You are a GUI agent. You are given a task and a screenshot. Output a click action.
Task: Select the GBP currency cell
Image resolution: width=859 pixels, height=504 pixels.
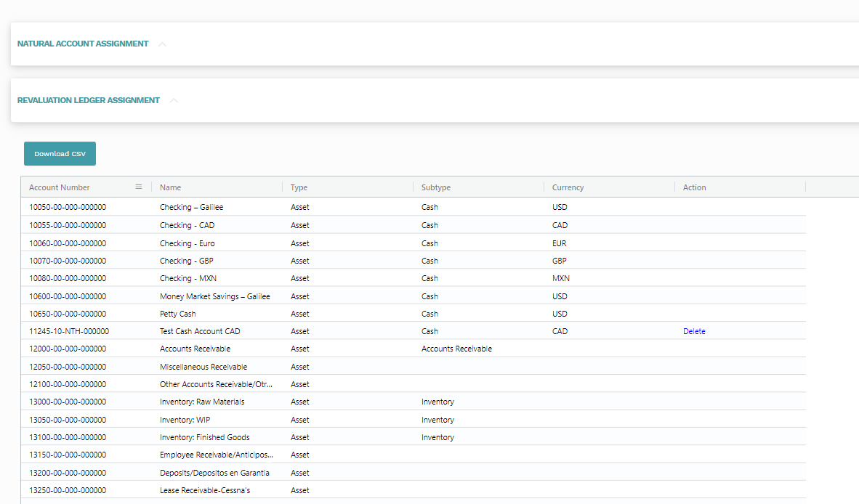pos(559,261)
